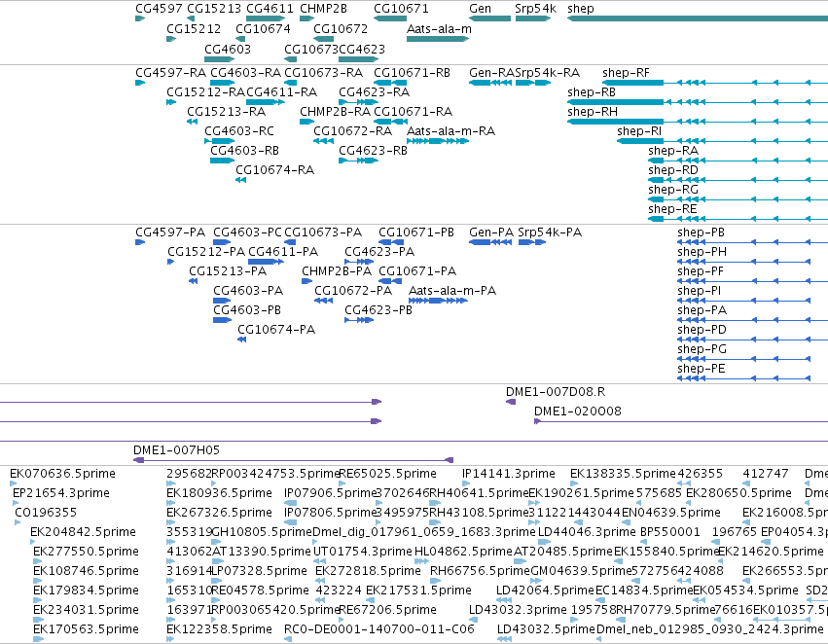
Task: Click EST CO196355
Action: [x=46, y=513]
